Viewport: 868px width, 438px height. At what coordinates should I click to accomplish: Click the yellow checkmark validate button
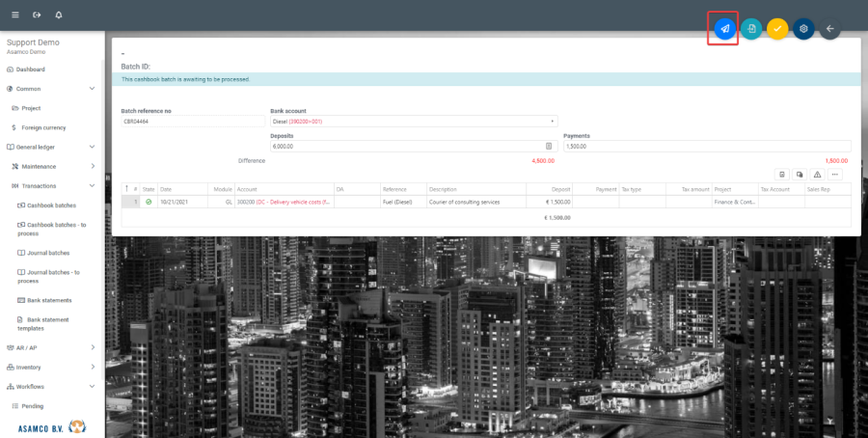777,29
